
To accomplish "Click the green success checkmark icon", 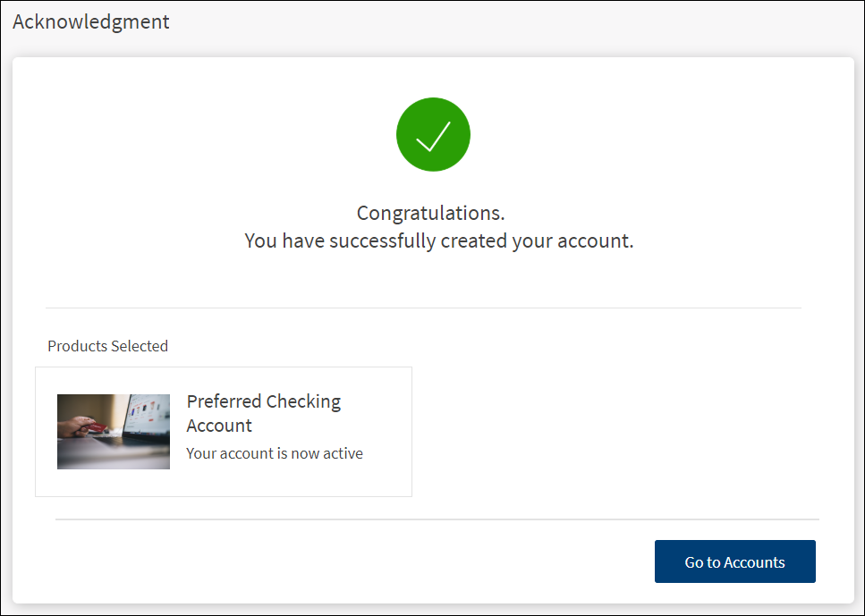I will (x=433, y=134).
